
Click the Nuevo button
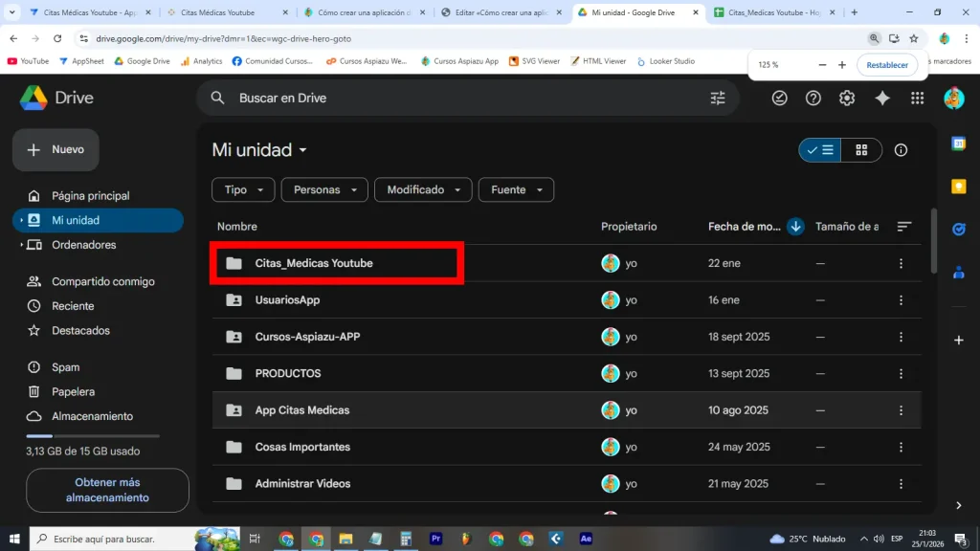(56, 150)
